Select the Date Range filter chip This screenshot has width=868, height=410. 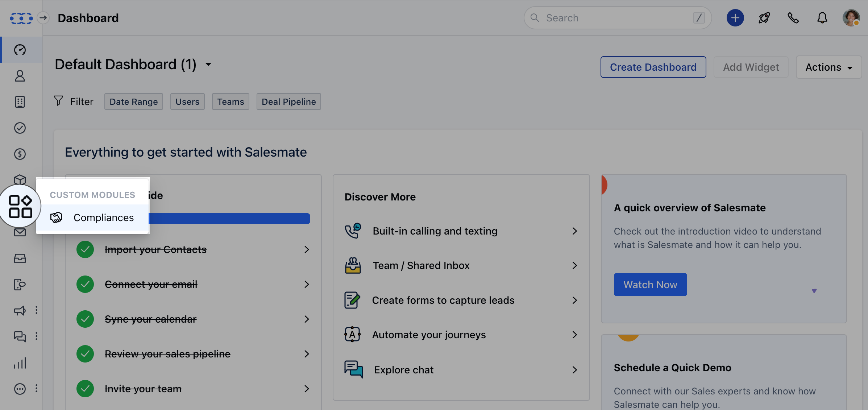[134, 102]
